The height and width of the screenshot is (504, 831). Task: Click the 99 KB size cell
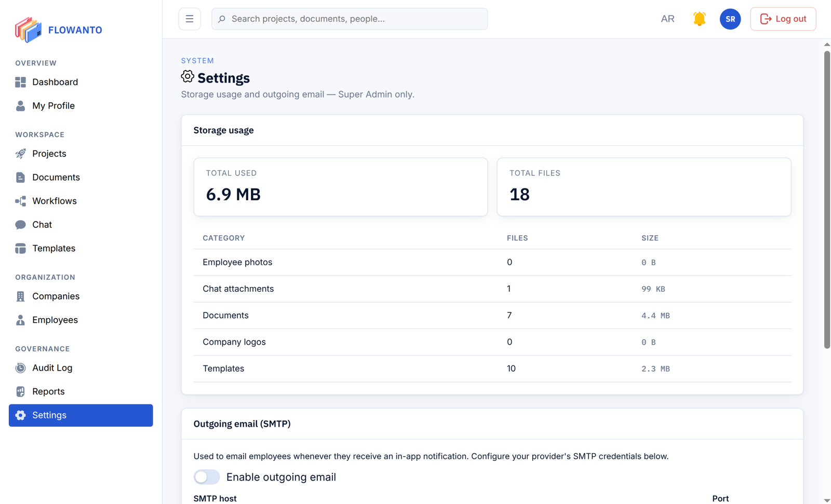(653, 289)
